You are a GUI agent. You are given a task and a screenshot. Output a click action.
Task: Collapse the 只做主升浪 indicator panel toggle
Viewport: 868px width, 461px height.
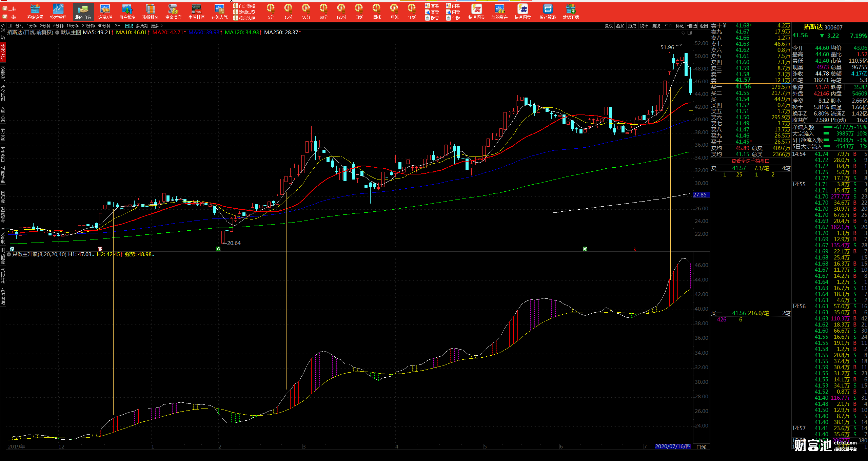click(x=9, y=254)
